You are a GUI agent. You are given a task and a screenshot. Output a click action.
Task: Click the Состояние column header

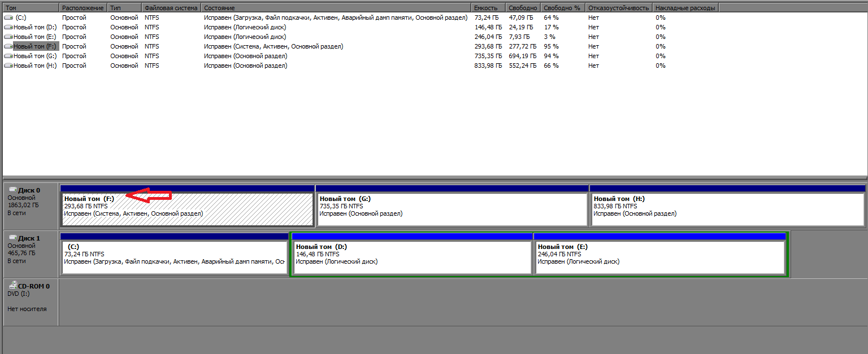336,8
